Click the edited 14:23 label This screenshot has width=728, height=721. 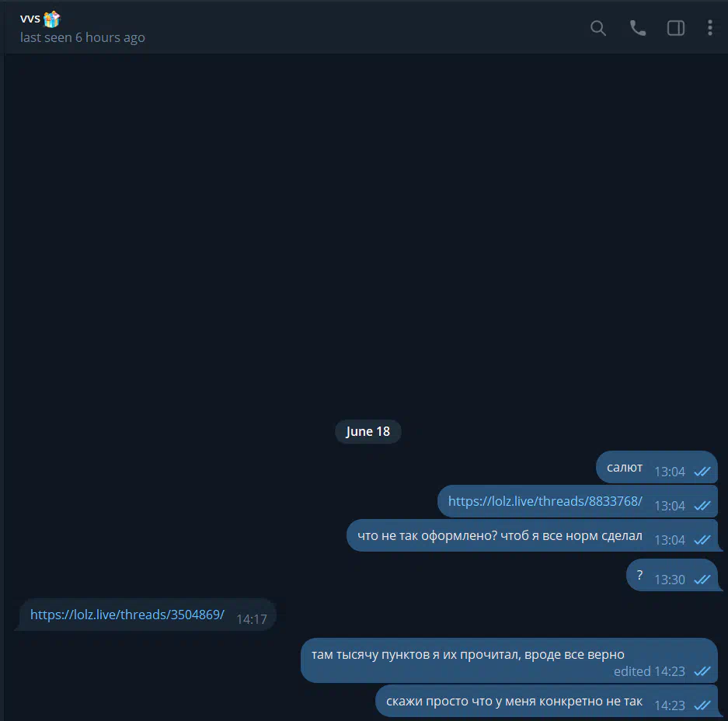[649, 671]
